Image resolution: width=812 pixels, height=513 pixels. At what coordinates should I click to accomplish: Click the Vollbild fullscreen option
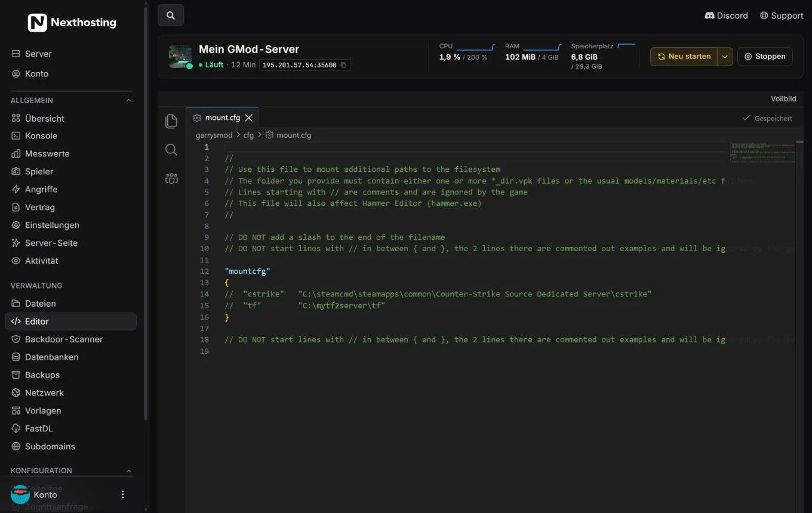tap(783, 99)
